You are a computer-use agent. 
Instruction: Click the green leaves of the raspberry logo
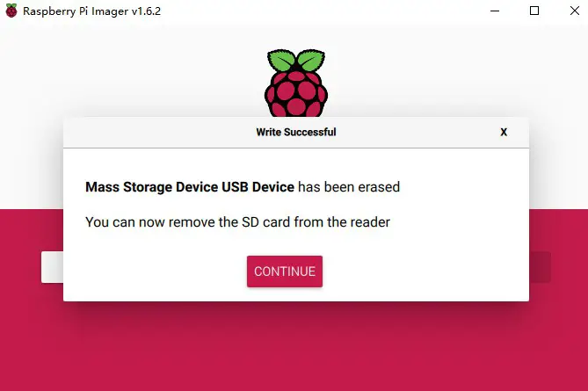(295, 60)
